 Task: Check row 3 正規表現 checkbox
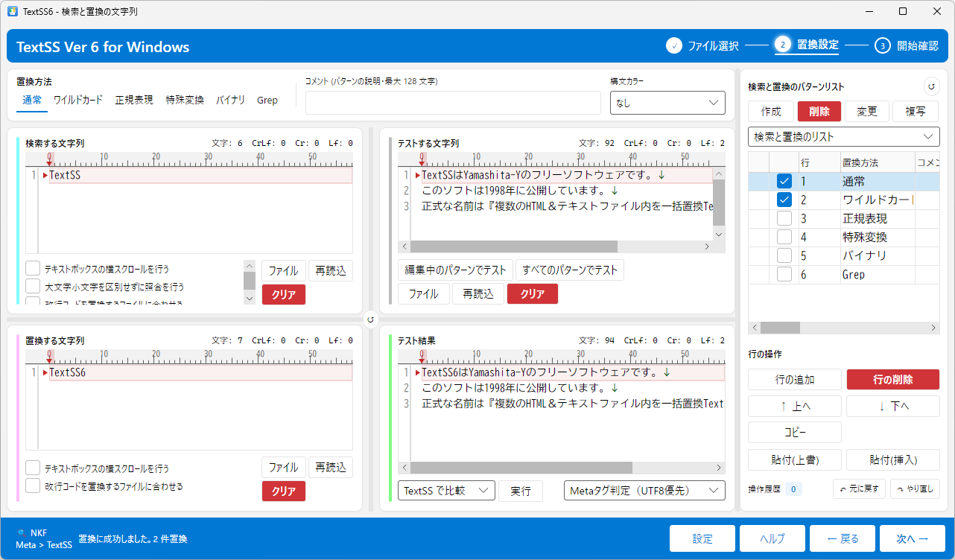(x=784, y=218)
